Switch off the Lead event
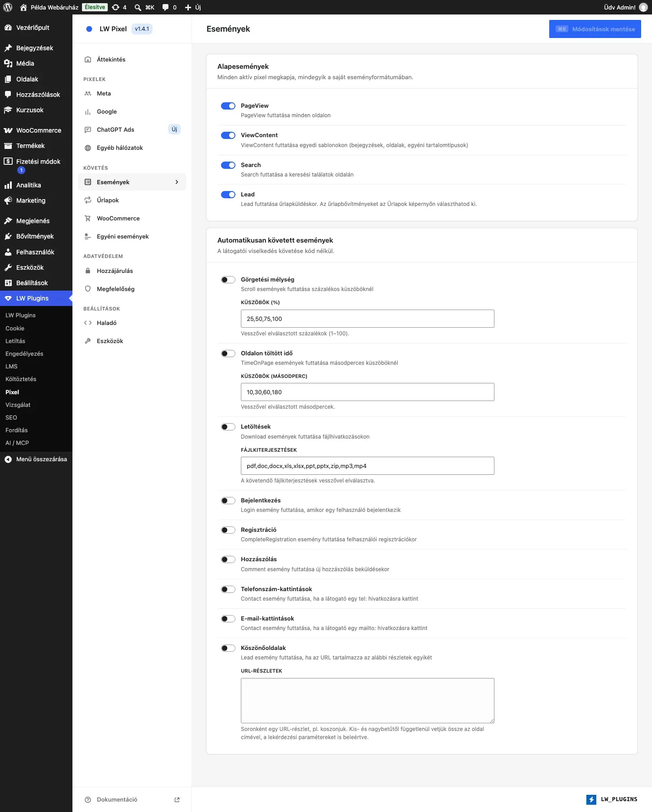Viewport: 652px width, 812px height. (228, 195)
